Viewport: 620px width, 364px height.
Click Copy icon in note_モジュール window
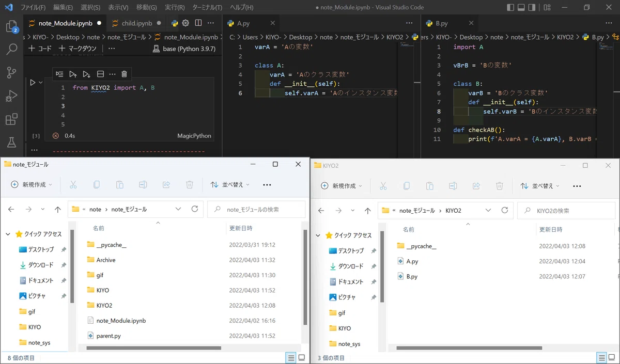coord(97,185)
